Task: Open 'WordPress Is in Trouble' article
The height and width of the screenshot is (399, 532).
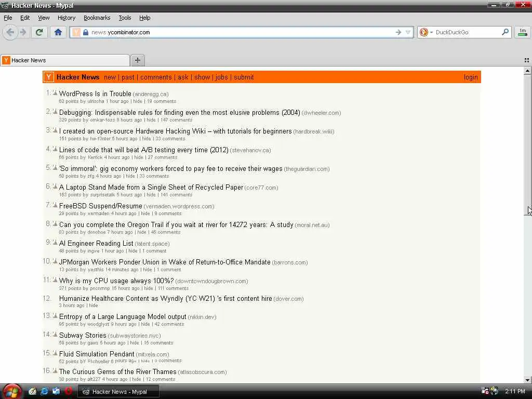Action: [x=95, y=94]
